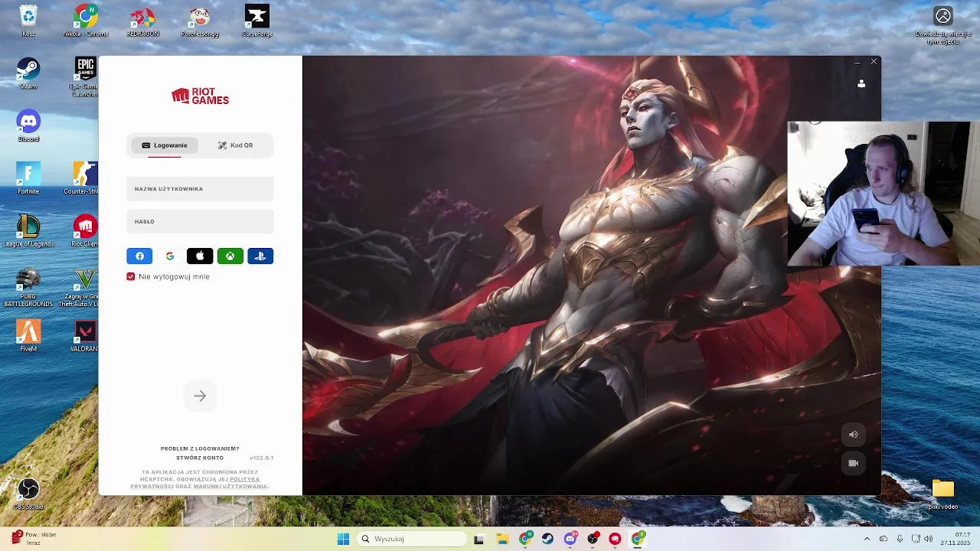Open the Porofessor.gg desktop shortcut
Screen dimensions: 980x551
[200, 20]
